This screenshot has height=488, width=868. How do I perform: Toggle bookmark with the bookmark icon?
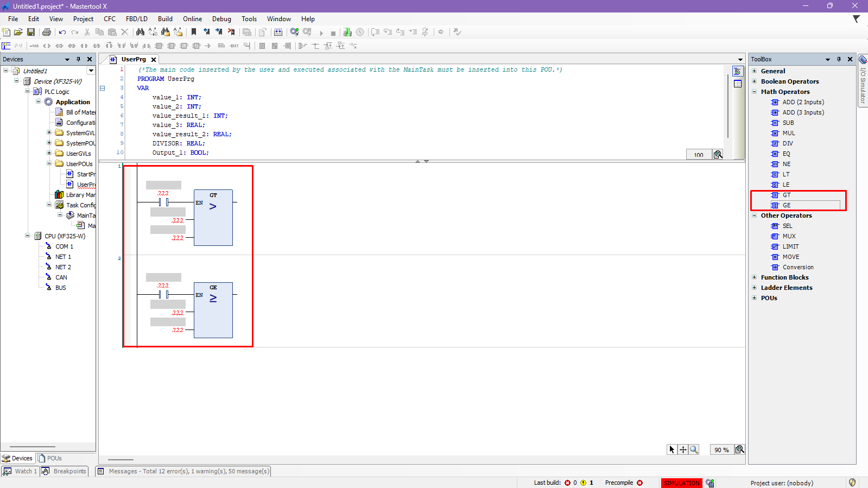point(194,33)
